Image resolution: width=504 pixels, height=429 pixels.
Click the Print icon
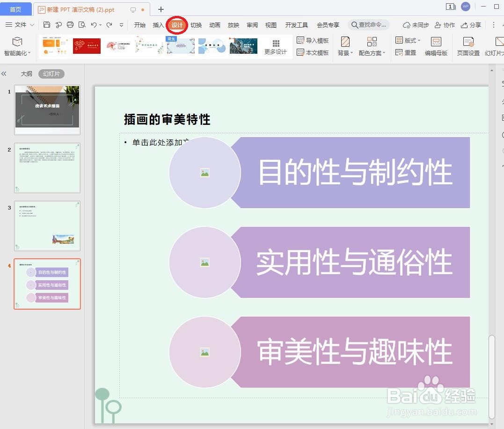(70, 25)
